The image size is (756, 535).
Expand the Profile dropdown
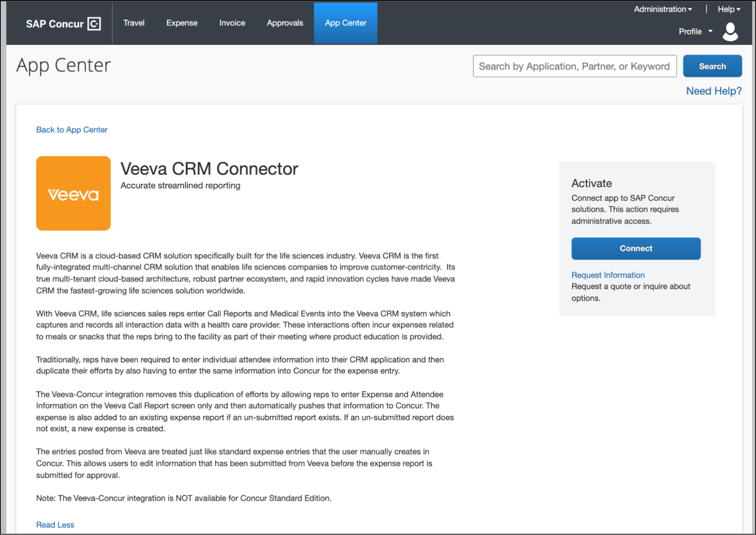(x=695, y=32)
